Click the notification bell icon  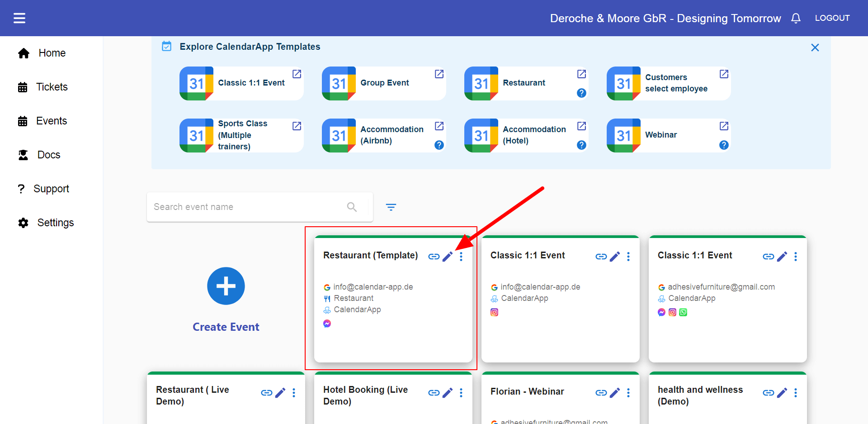[796, 18]
